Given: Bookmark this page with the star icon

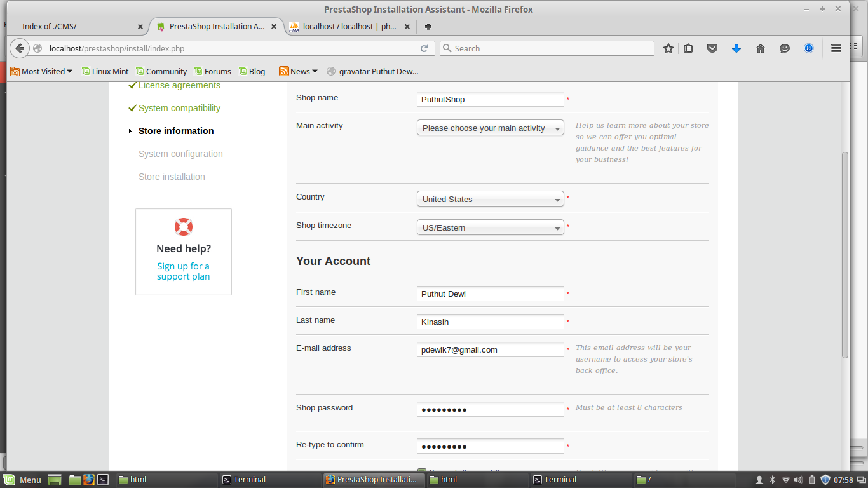Looking at the screenshot, I should tap(668, 48).
